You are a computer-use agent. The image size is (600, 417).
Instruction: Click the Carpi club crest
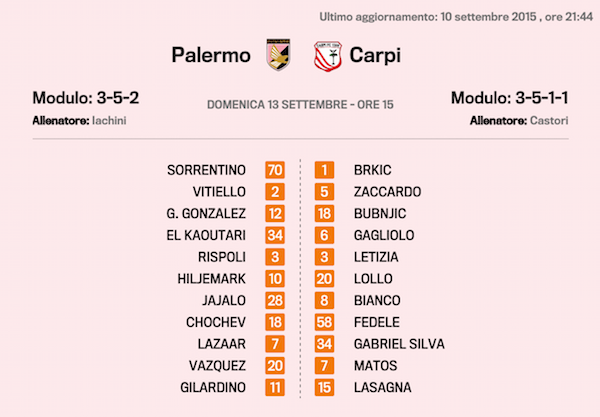tap(326, 54)
